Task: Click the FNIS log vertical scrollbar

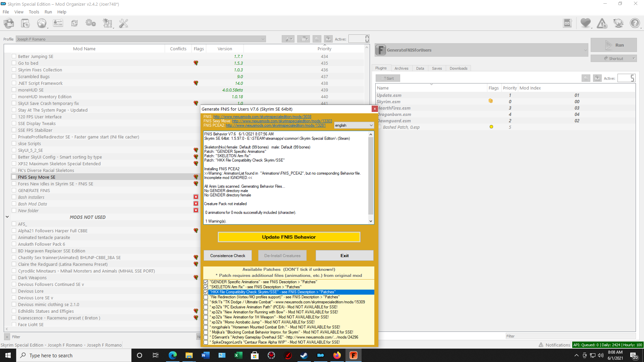Action: pyautogui.click(x=371, y=176)
